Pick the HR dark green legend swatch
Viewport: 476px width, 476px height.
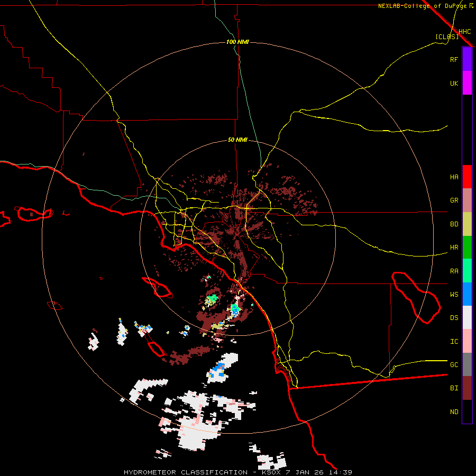coord(467,248)
